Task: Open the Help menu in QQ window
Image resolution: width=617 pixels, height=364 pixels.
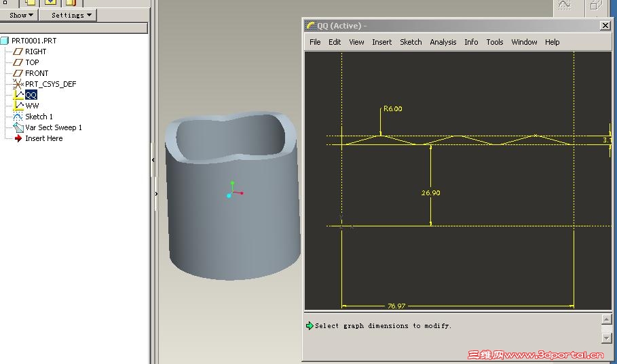Action: (x=552, y=42)
